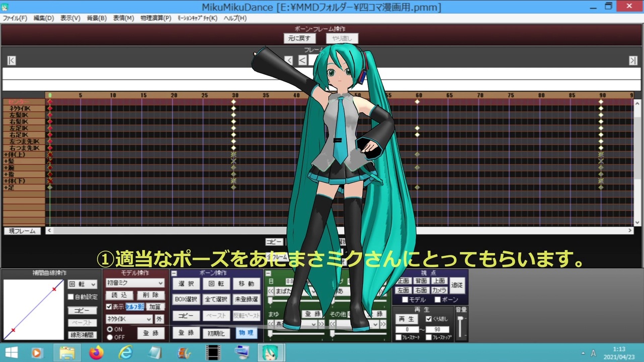The height and width of the screenshot is (362, 644).
Task: Open the ヘルプ(H) menu
Action: point(235,18)
